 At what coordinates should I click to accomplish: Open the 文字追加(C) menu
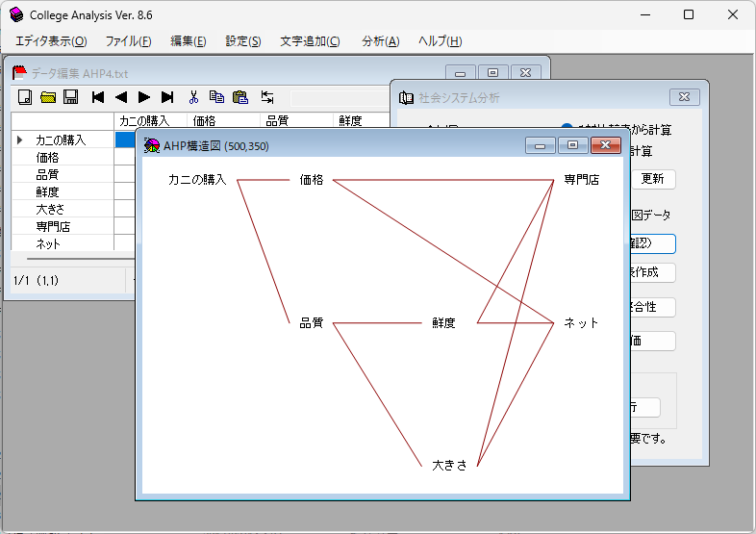(x=310, y=41)
